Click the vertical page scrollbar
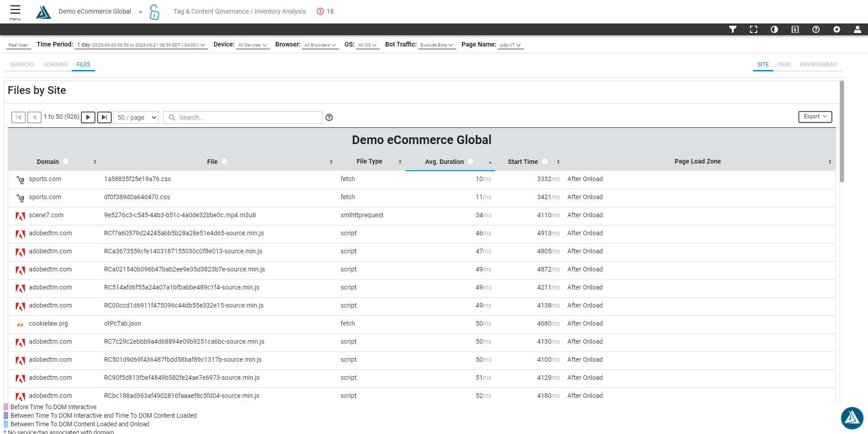868x434 pixels. click(842, 131)
